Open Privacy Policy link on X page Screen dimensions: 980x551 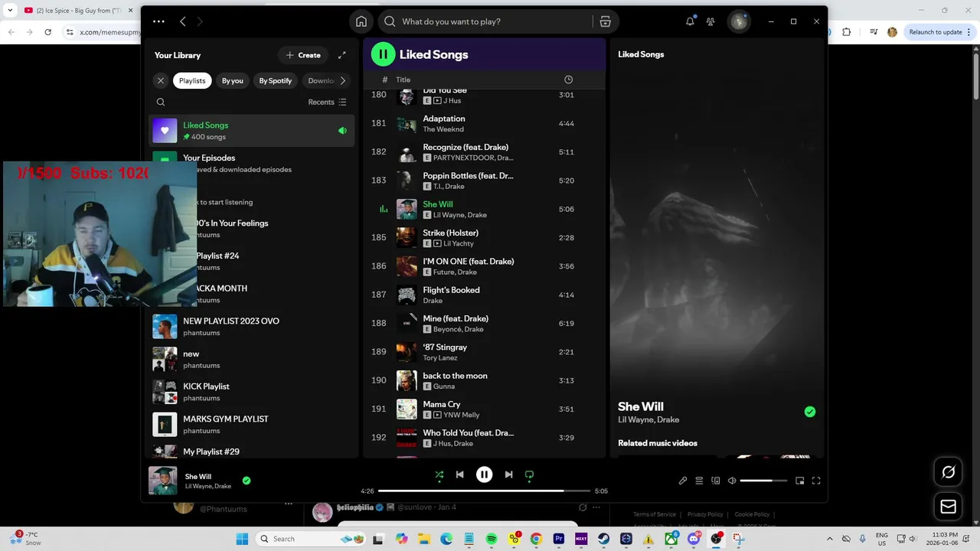tap(705, 514)
